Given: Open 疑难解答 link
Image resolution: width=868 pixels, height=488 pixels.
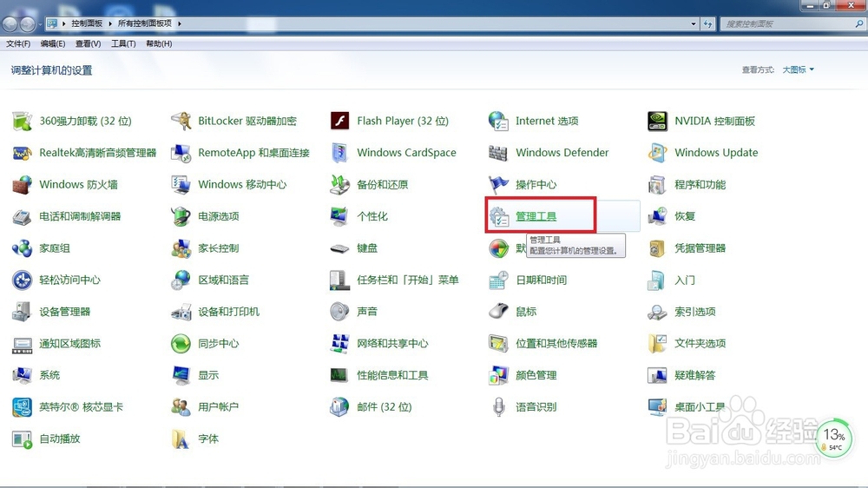Looking at the screenshot, I should click(694, 375).
